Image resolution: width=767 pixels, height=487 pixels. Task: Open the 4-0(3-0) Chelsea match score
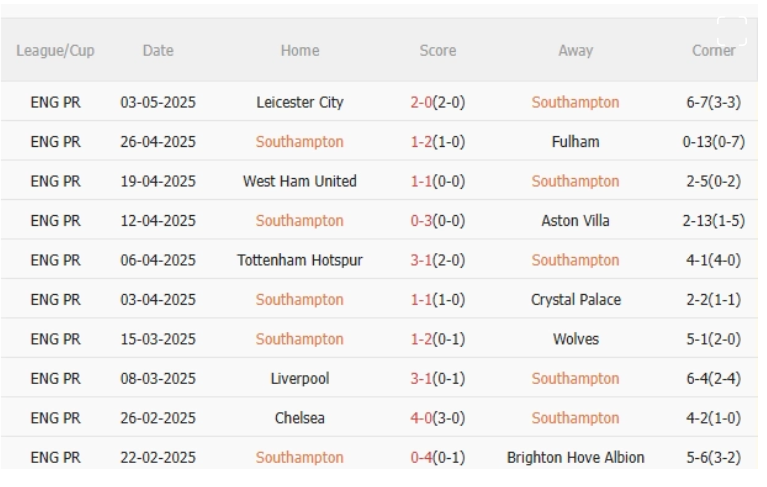pos(438,418)
